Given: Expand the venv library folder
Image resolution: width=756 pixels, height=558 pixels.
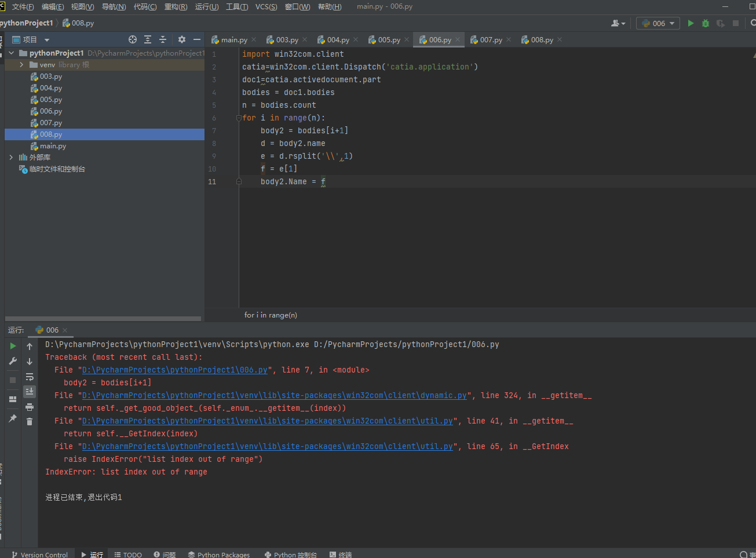Looking at the screenshot, I should (x=21, y=64).
